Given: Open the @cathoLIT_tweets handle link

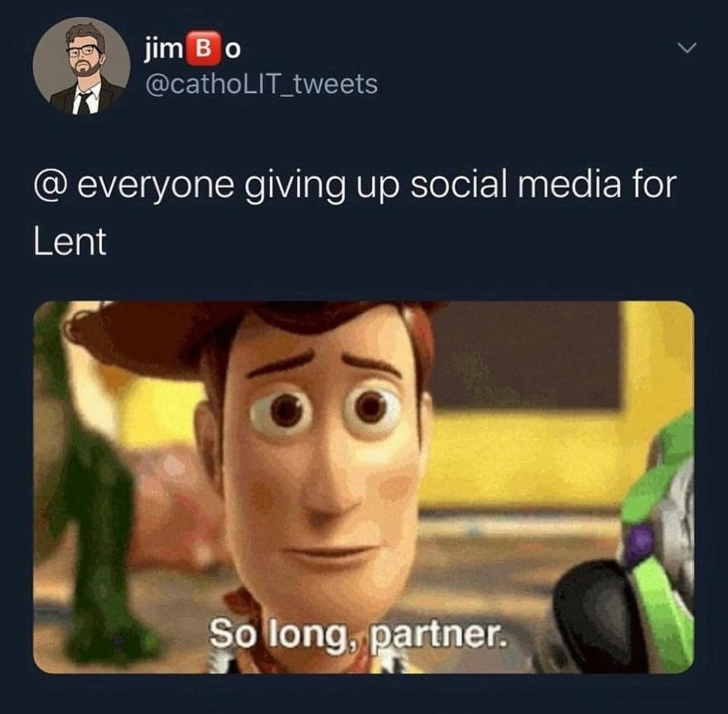Looking at the screenshot, I should (261, 85).
